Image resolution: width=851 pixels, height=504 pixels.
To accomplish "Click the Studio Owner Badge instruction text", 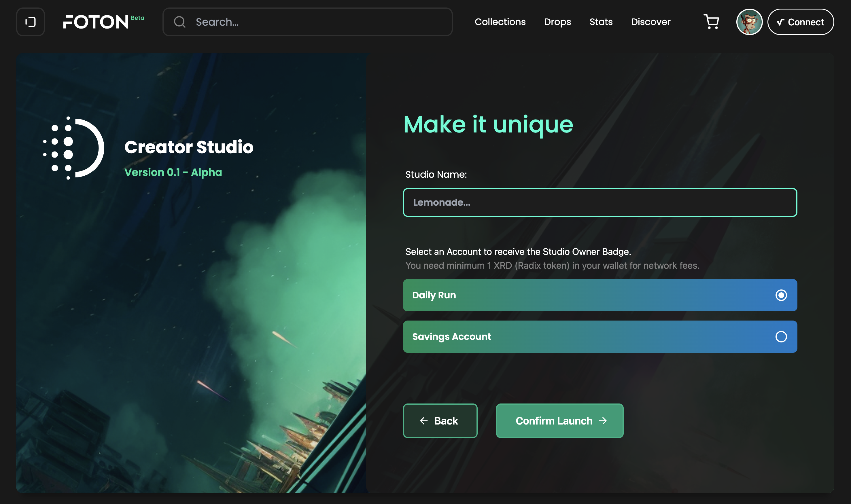I will point(518,252).
